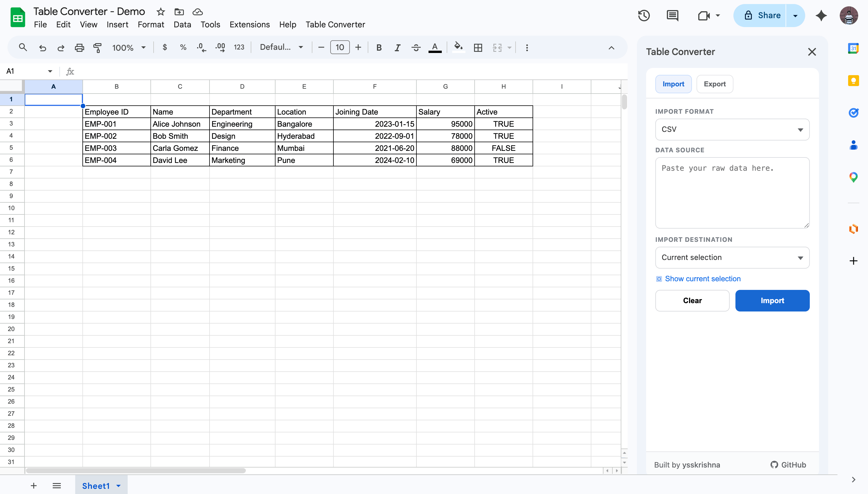Image resolution: width=868 pixels, height=494 pixels.
Task: Open the fill color paint bucket
Action: [458, 47]
